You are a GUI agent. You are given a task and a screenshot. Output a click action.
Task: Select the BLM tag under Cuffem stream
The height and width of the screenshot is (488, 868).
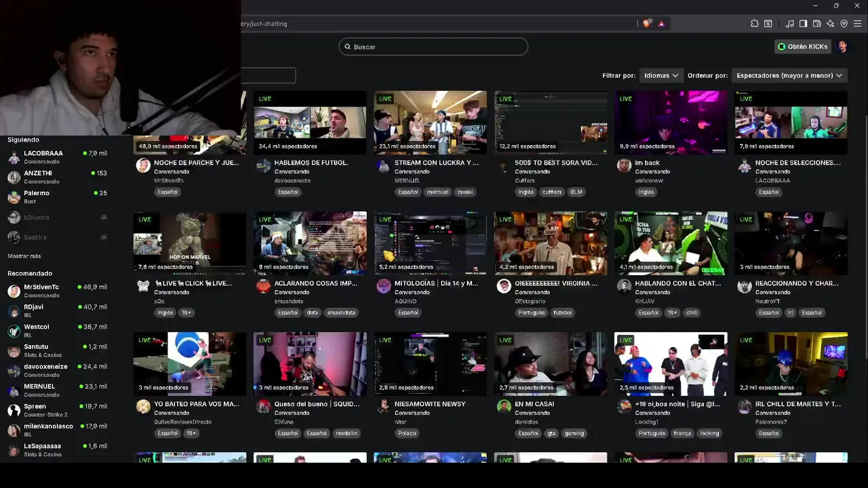click(x=576, y=192)
